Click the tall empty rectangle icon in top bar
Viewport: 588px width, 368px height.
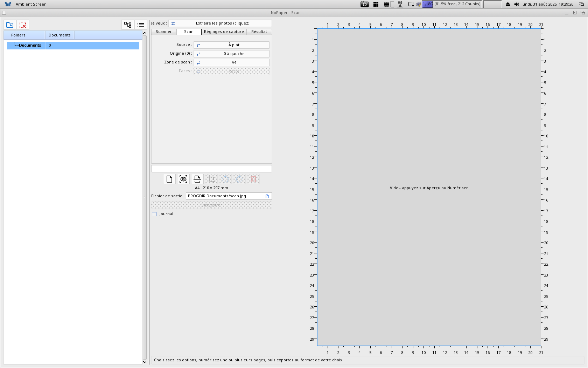click(x=392, y=4)
